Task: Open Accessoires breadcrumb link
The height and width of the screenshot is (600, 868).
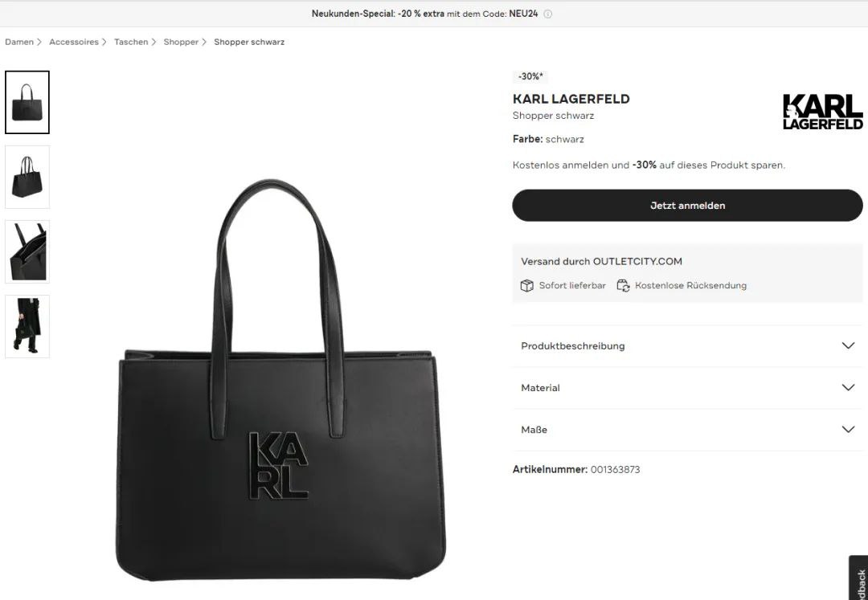Action: click(x=74, y=42)
